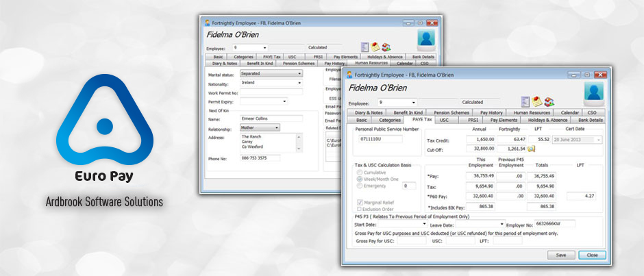644x276 pixels.
Task: Open the Calendar tab in the PAYE Tax window
Action: 569,112
